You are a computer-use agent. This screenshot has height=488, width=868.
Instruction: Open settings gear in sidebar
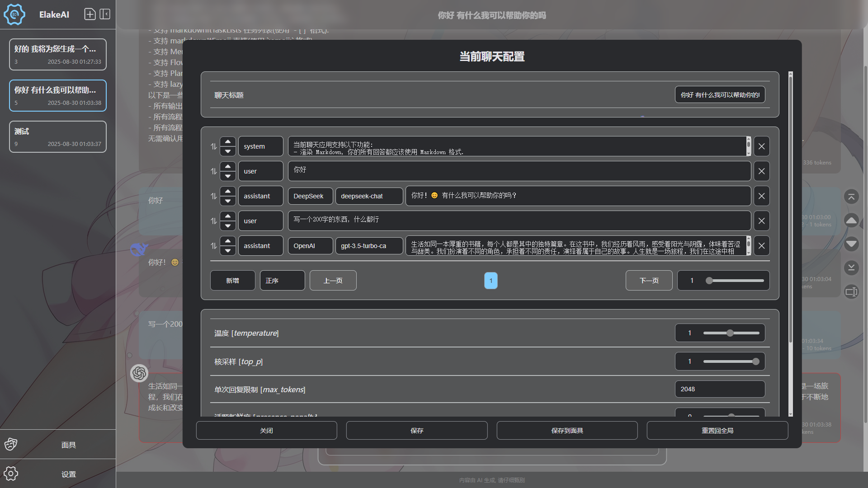point(11,474)
